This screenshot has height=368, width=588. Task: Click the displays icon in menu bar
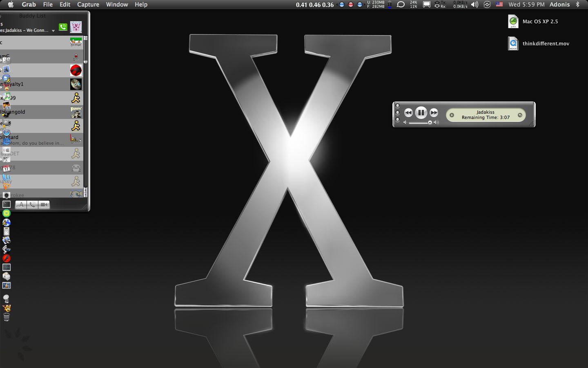[x=427, y=4]
